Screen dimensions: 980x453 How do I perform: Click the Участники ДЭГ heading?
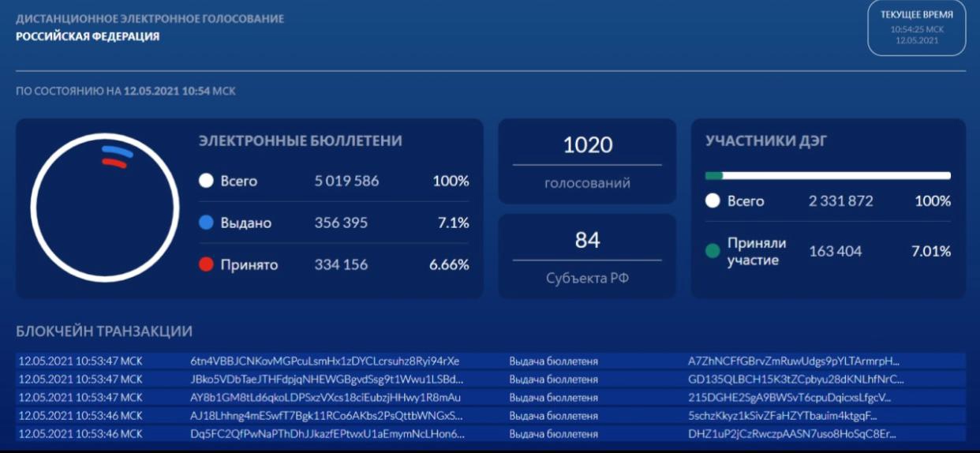766,141
